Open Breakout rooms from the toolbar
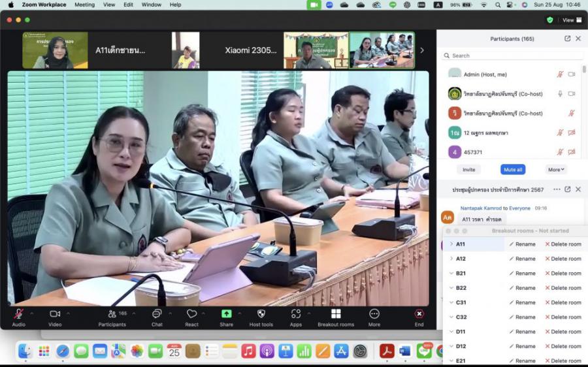 [x=336, y=314]
